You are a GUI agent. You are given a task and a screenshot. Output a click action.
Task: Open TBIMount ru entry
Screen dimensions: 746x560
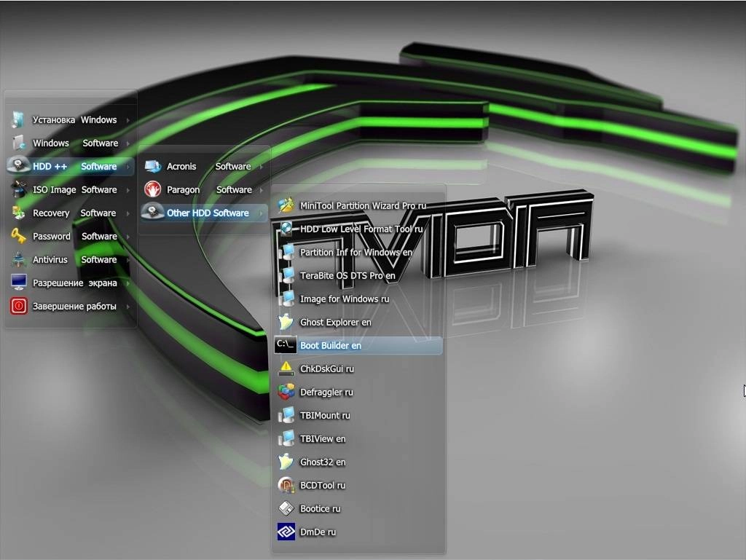(x=358, y=415)
